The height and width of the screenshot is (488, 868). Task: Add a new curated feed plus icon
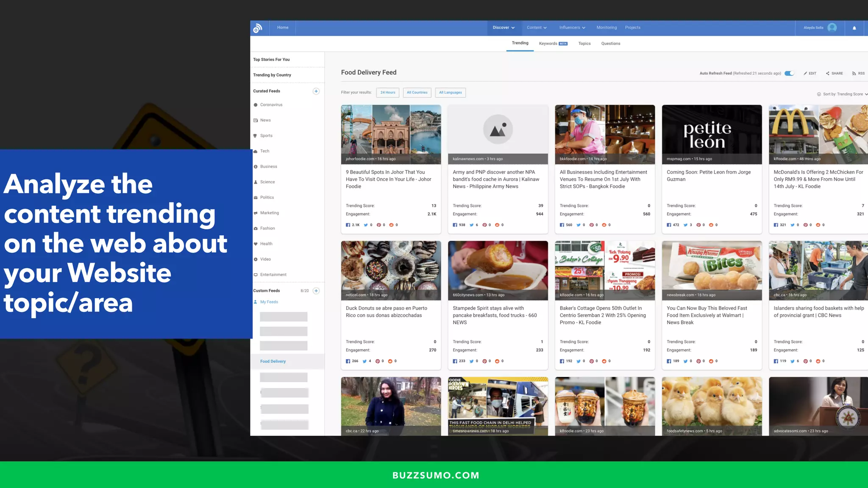(x=316, y=91)
